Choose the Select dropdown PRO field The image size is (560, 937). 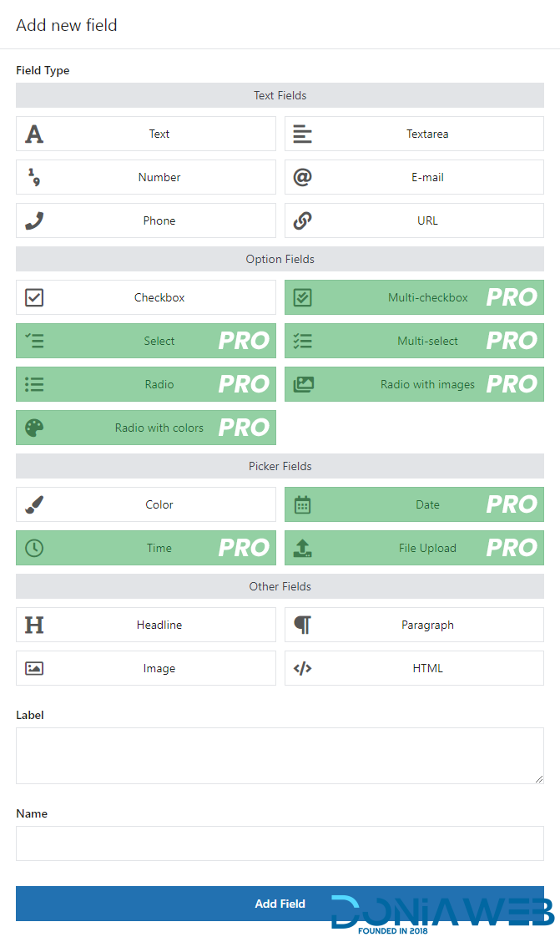point(146,341)
